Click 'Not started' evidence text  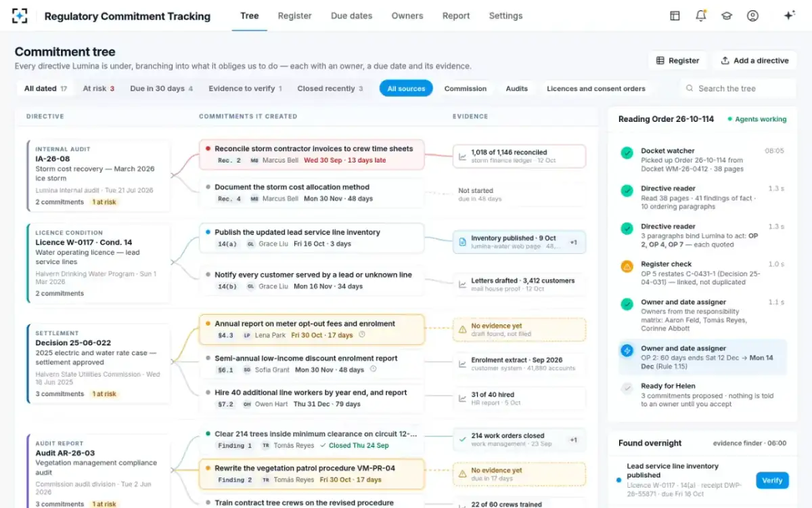476,191
